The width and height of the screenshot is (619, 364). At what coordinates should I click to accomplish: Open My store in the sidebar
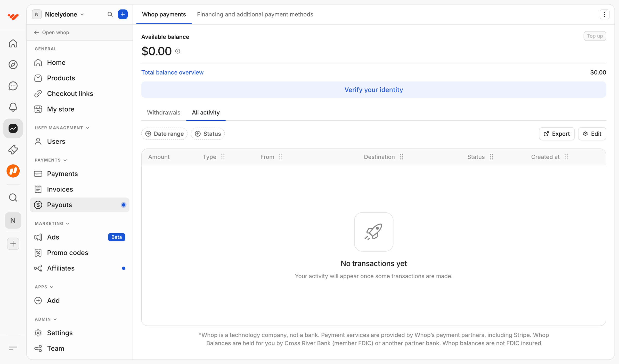(79, 109)
